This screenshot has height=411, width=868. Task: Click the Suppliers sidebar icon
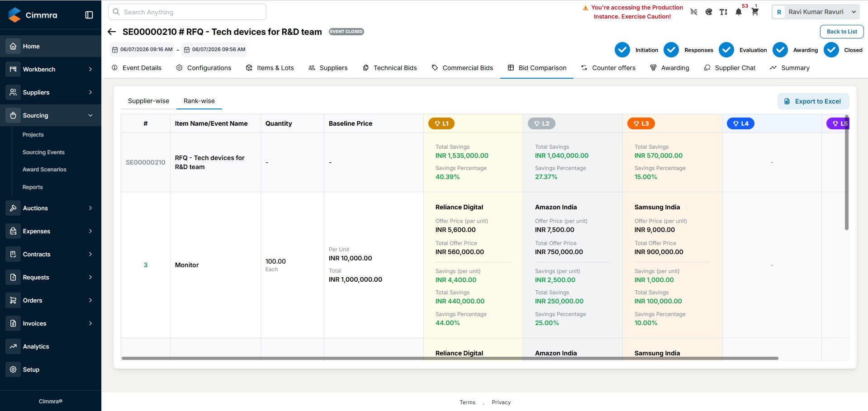13,92
